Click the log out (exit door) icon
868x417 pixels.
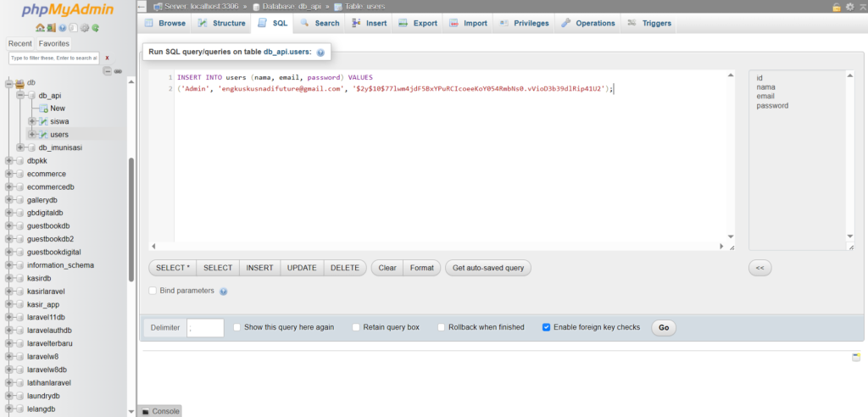51,28
